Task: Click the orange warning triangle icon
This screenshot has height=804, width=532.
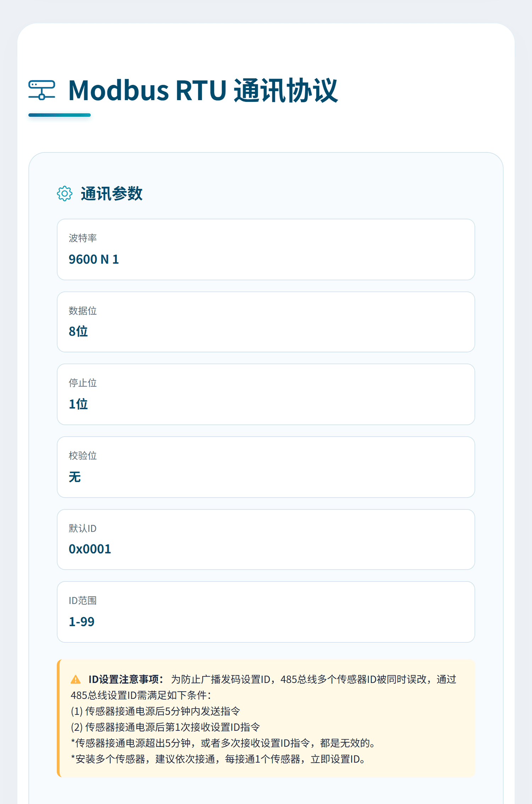Action: click(76, 679)
